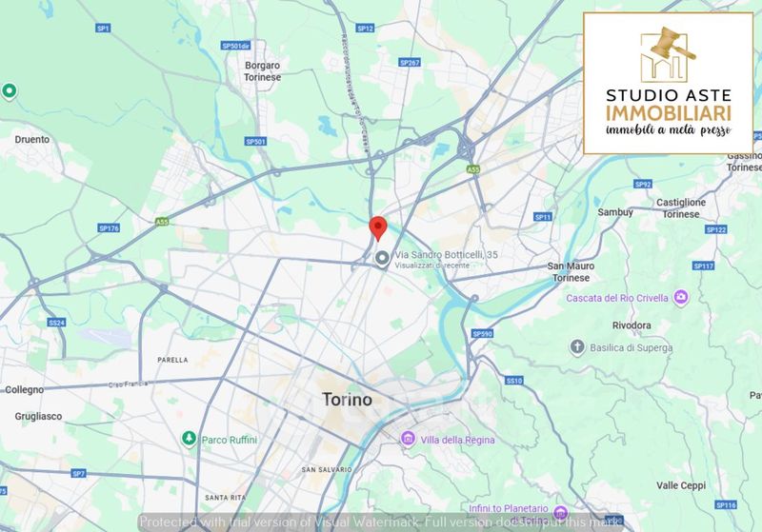The width and height of the screenshot is (762, 532).
Task: Select the Basilica di Superga church icon
Action: pos(577,347)
